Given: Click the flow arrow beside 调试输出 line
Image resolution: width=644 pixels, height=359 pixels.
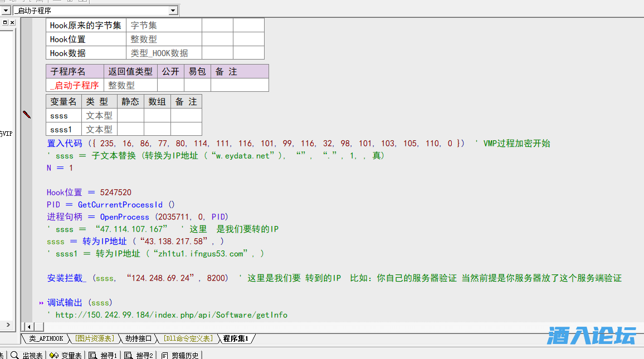Looking at the screenshot, I should 41,303.
